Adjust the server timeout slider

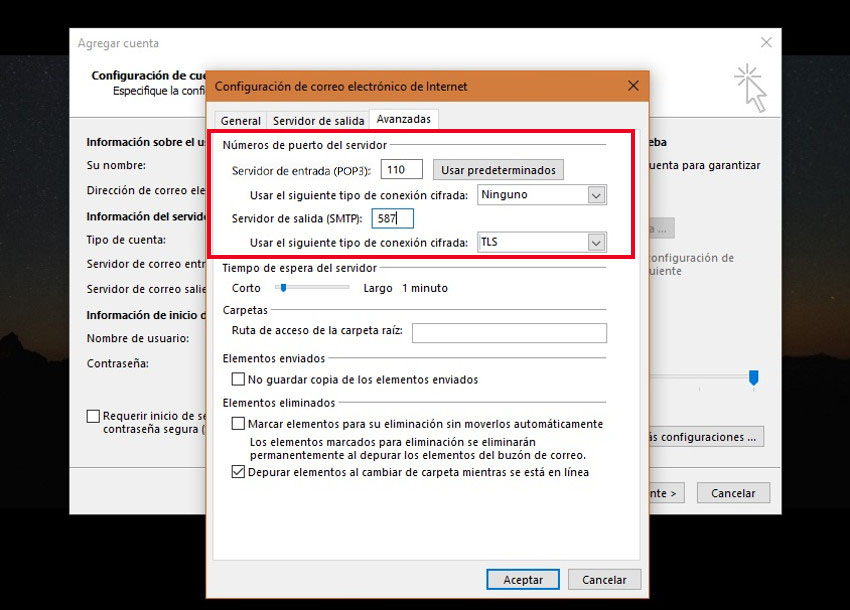tap(284, 288)
